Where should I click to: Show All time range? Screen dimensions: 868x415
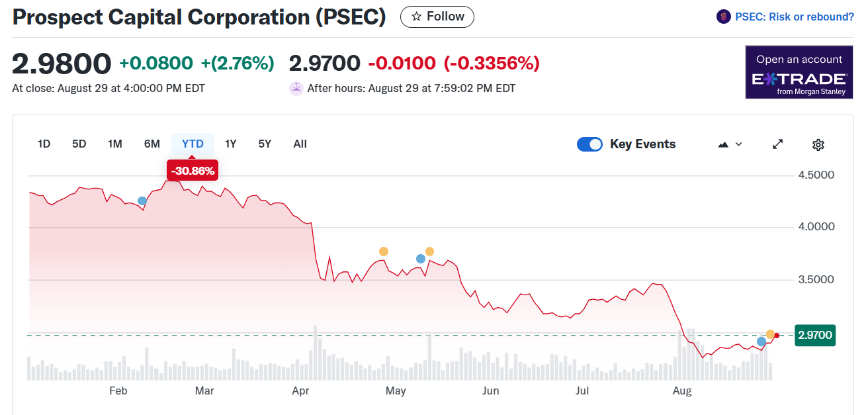[300, 144]
